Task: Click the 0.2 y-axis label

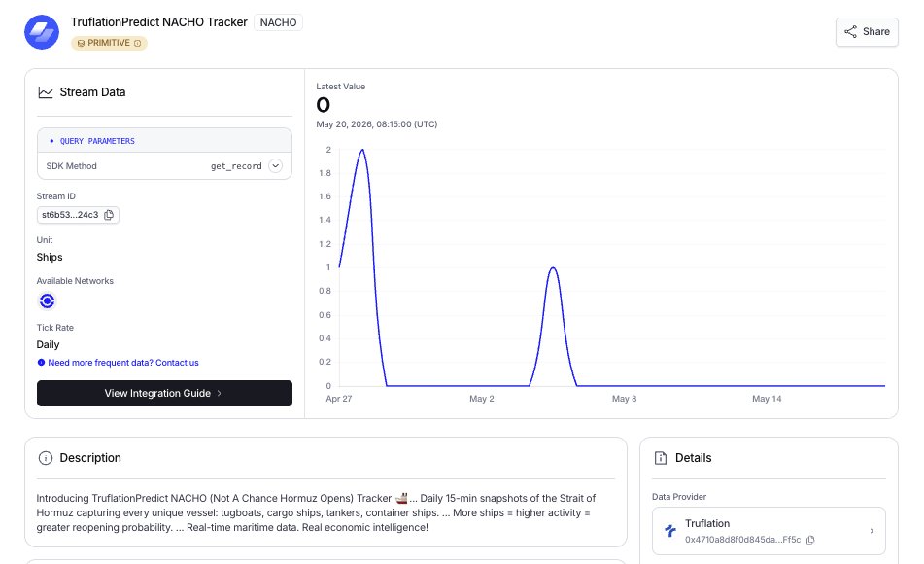Action: click(x=325, y=362)
